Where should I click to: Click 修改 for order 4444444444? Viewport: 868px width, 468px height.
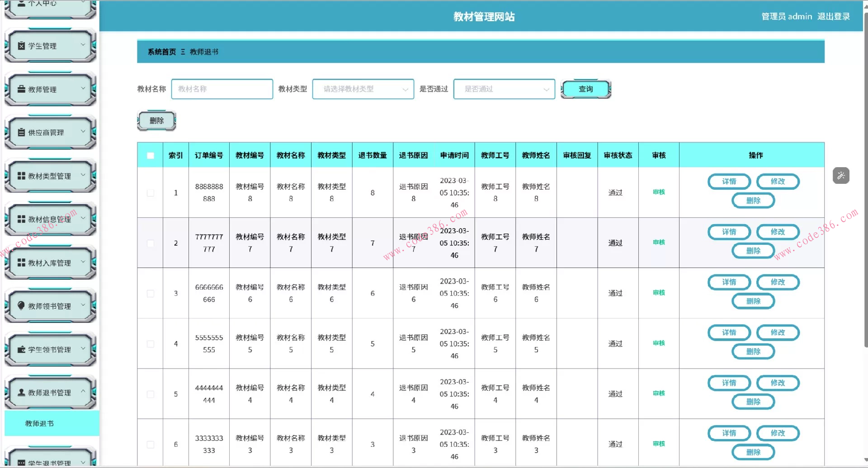coord(778,383)
